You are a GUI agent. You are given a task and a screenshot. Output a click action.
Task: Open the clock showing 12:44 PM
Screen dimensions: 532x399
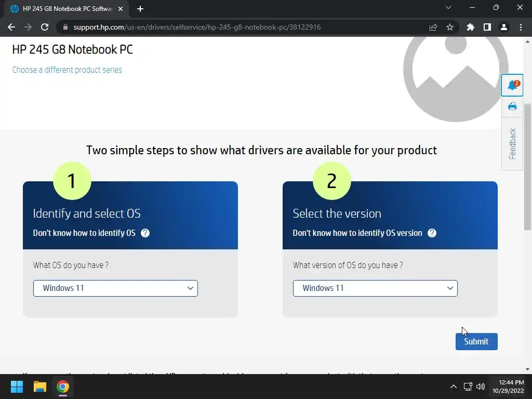pos(508,387)
